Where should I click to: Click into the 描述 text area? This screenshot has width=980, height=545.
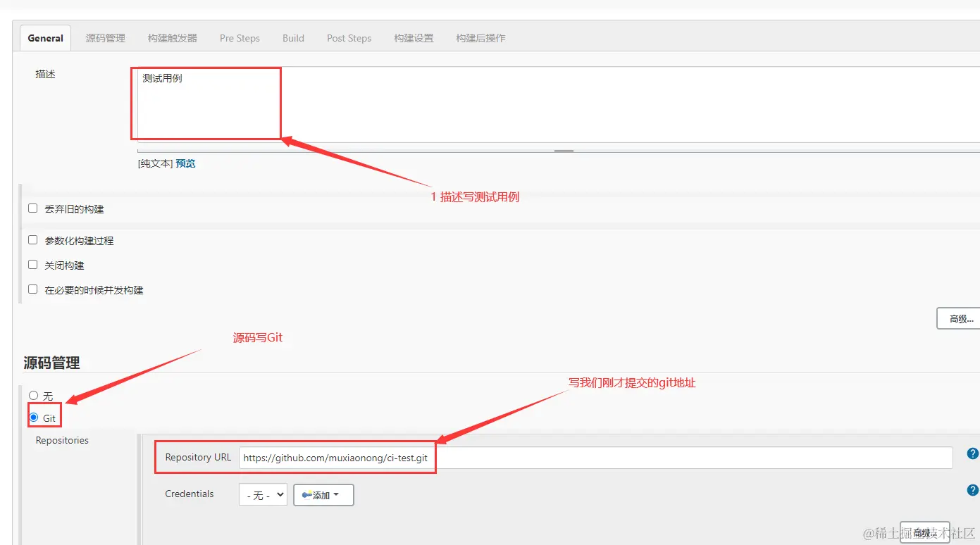click(x=558, y=104)
